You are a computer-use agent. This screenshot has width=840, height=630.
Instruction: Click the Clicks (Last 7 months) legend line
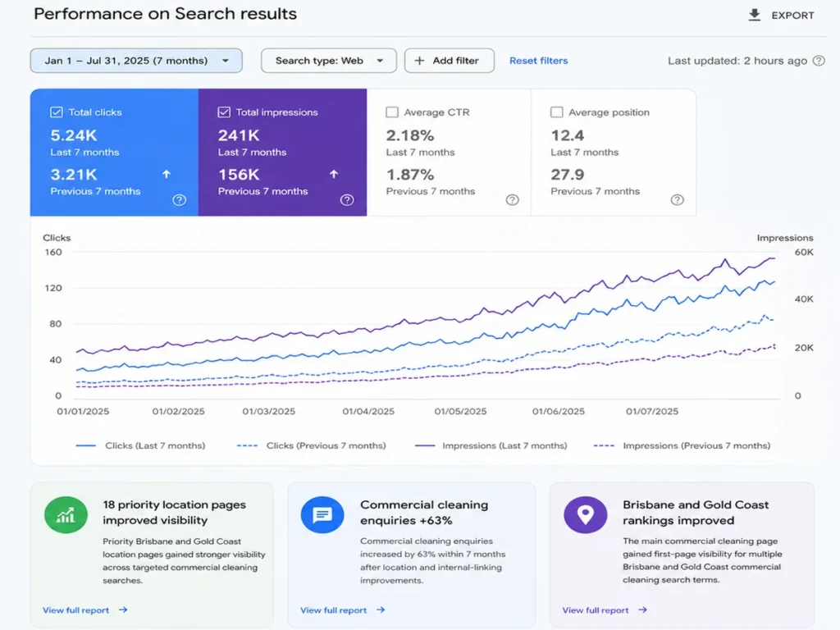tap(85, 445)
